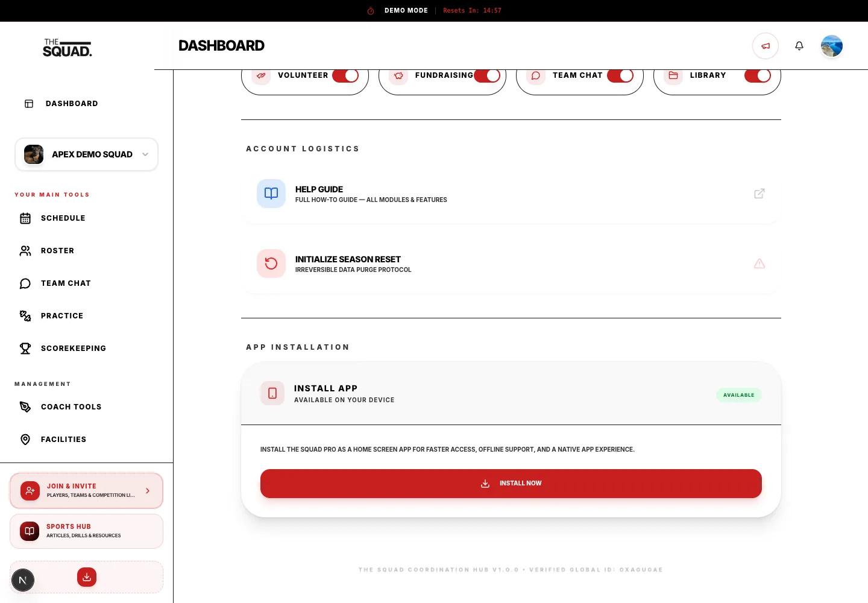Click the Facilities map pin icon
Viewport: 868px width, 603px height.
pyautogui.click(x=25, y=440)
